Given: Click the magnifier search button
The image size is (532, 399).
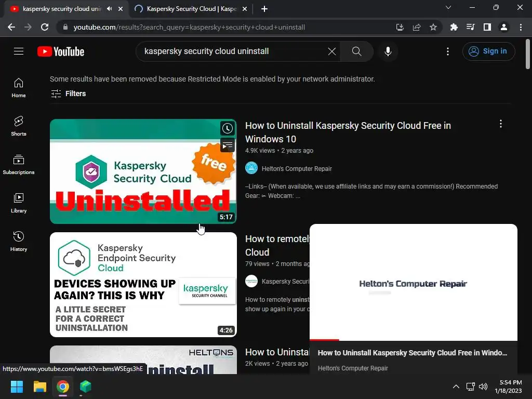Looking at the screenshot, I should [x=356, y=51].
